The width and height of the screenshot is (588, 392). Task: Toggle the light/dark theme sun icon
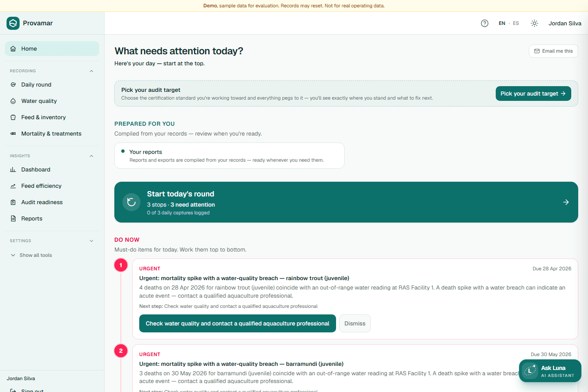(x=535, y=23)
